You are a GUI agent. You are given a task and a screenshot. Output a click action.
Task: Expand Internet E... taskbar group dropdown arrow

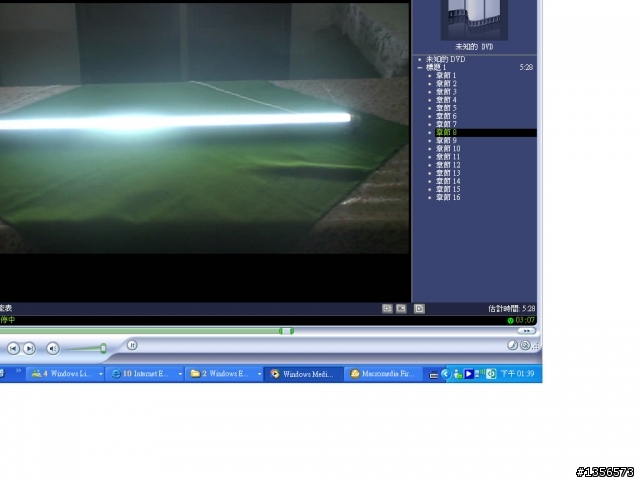pyautogui.click(x=180, y=374)
